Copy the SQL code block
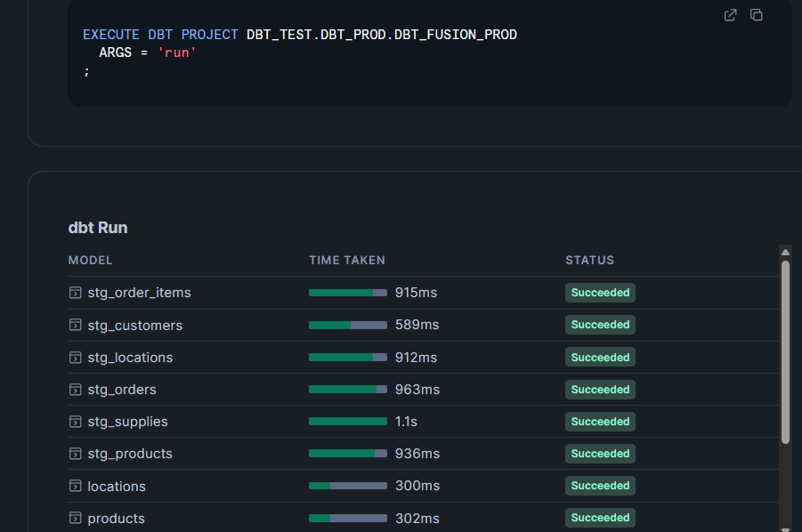Screen dimensions: 802x532 tap(756, 15)
